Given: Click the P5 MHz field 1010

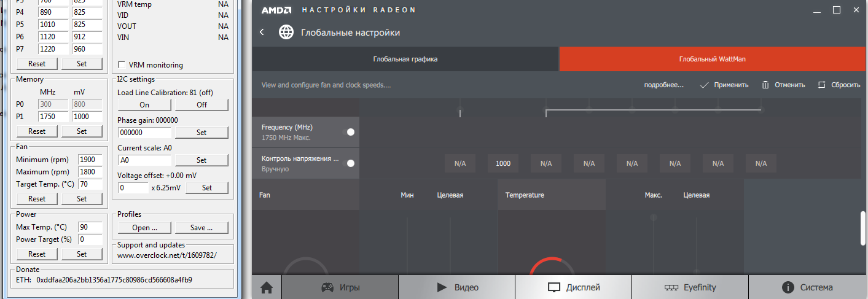Looking at the screenshot, I should tap(53, 24).
